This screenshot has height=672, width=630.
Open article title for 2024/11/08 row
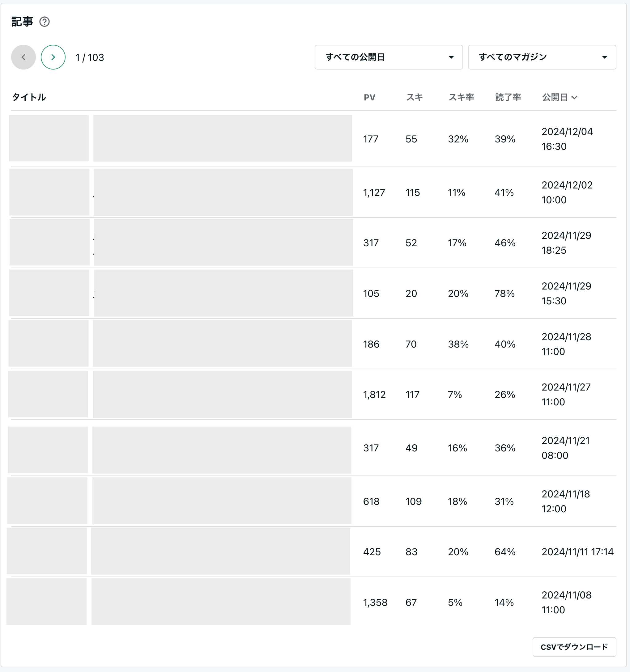221,601
